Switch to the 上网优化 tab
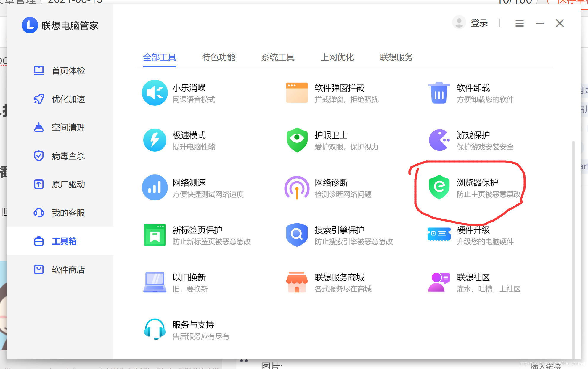The image size is (588, 369). pyautogui.click(x=337, y=57)
